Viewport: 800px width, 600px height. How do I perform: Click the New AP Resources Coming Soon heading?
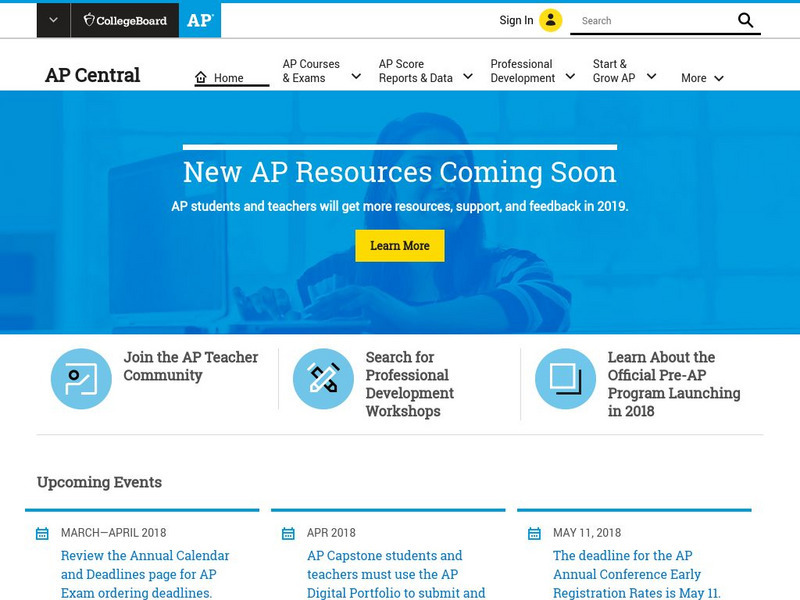point(400,172)
